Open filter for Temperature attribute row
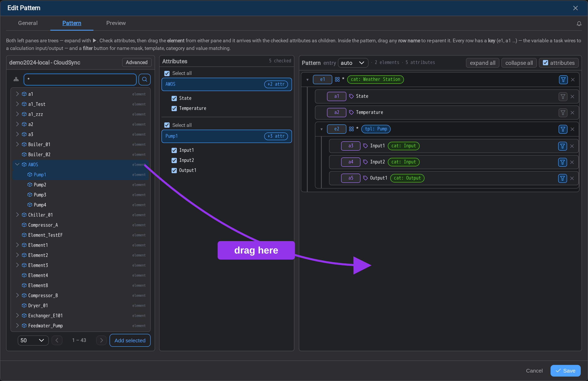This screenshot has width=588, height=381. click(563, 113)
